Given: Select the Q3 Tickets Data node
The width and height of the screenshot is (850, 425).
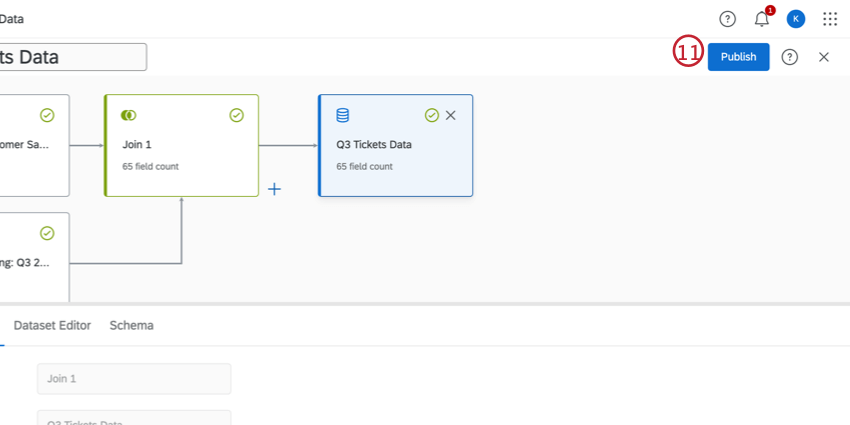Looking at the screenshot, I should [395, 155].
